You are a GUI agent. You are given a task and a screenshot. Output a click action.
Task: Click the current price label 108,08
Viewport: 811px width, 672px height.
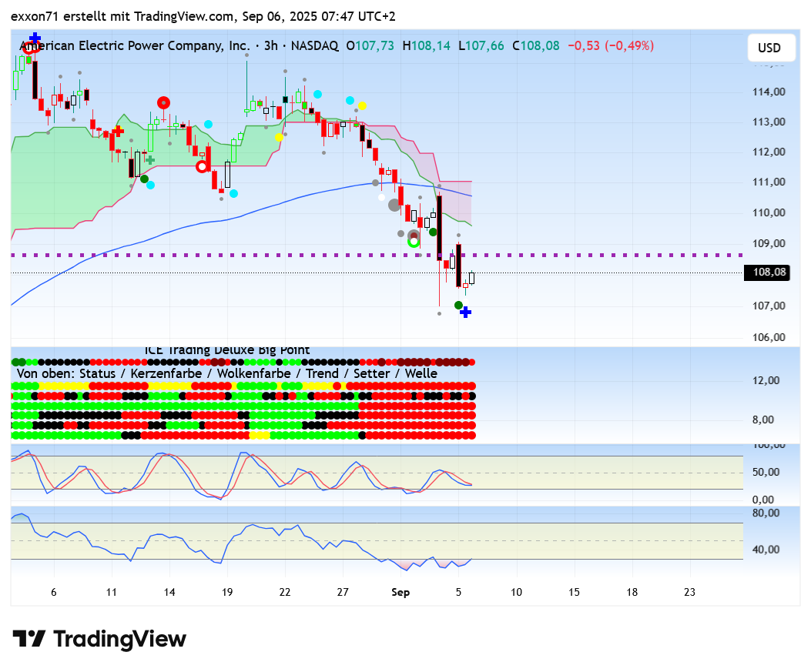coord(766,272)
